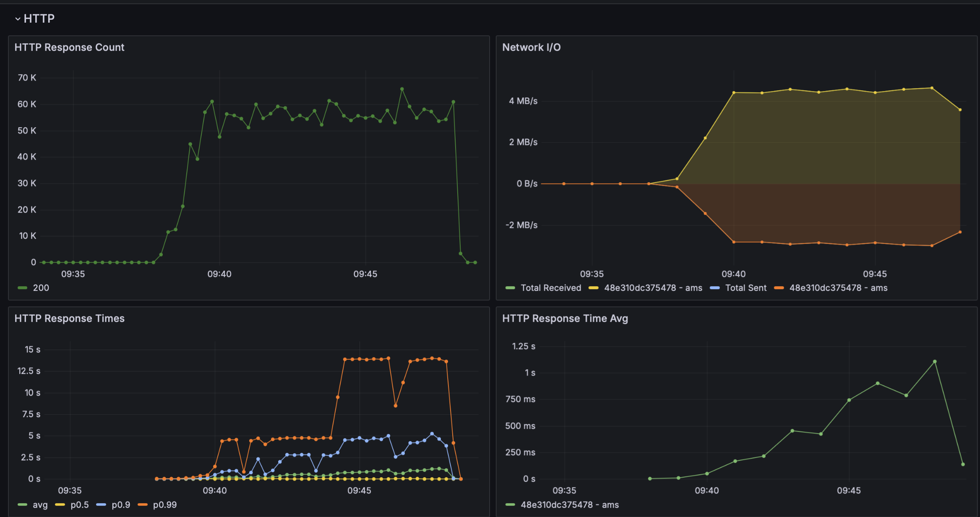Open the HTTP Response Time Avg panel menu
The width and height of the screenshot is (980, 517).
click(565, 319)
